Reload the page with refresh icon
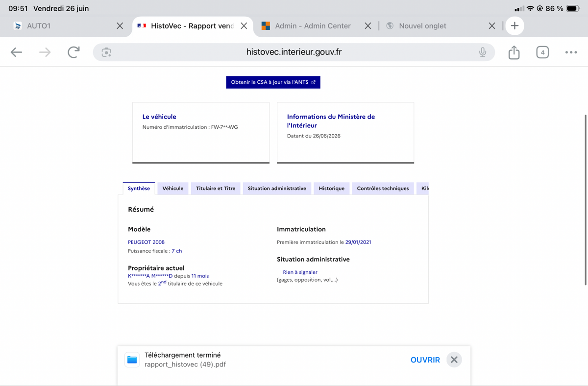The height and width of the screenshot is (386, 588). tap(73, 52)
